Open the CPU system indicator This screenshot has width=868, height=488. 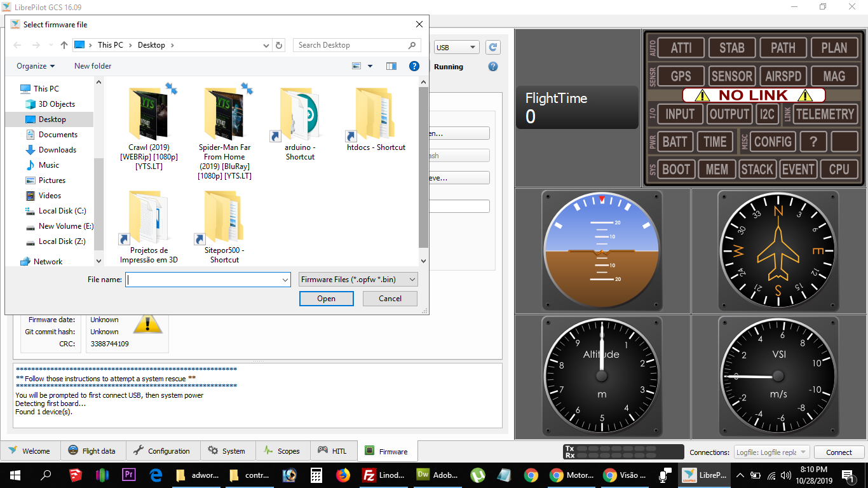[x=839, y=169]
